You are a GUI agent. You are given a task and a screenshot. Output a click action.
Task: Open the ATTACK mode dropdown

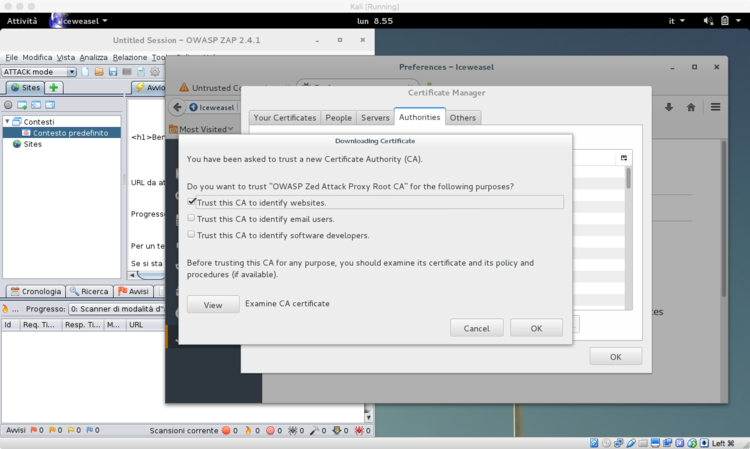(x=71, y=72)
